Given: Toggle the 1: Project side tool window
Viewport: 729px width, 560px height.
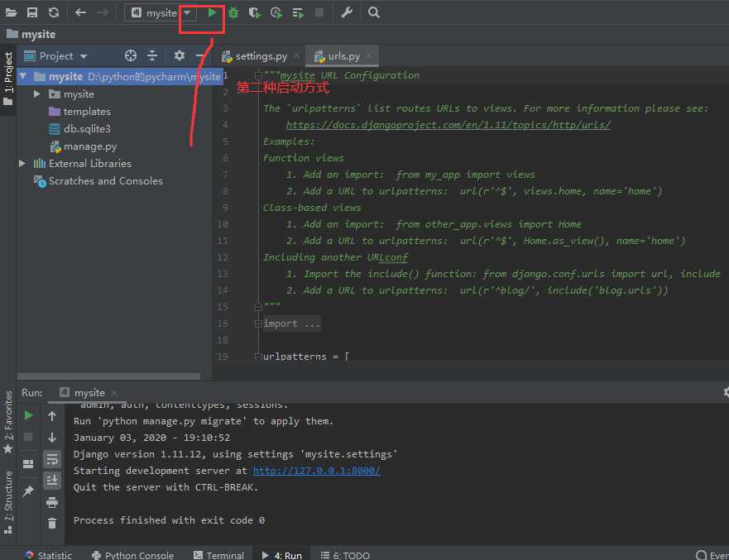Looking at the screenshot, I should point(8,78).
